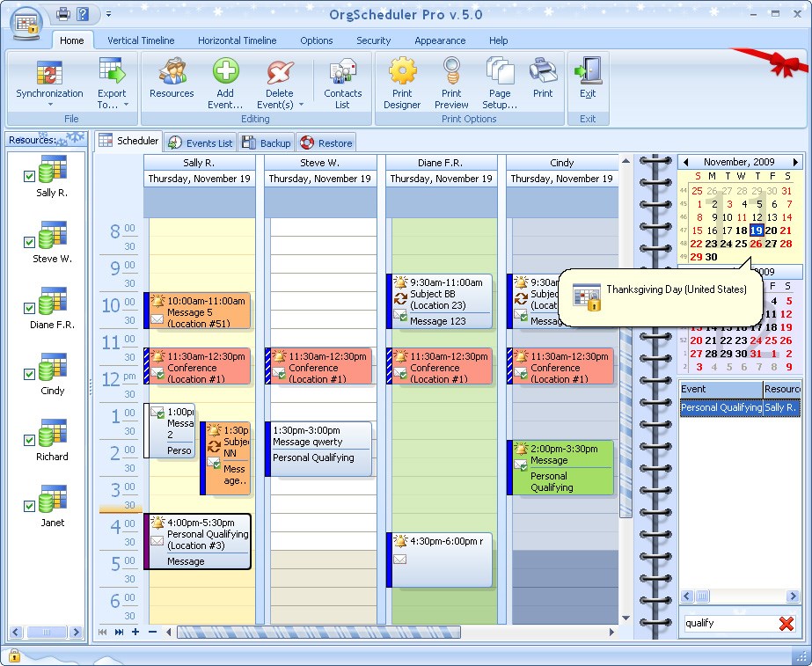Viewport: 812px width, 666px height.
Task: Expand the Export To dropdown arrow
Action: coord(126,105)
